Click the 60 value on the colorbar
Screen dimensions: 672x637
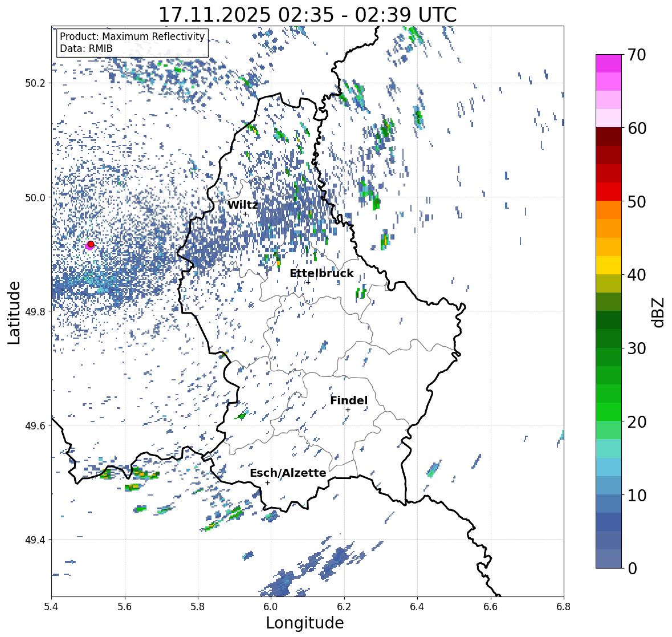point(636,128)
